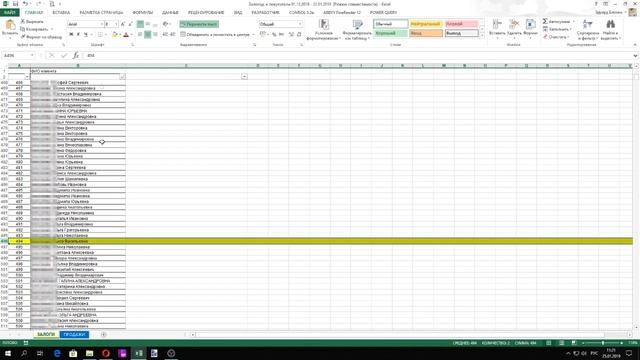Decrease font size with small A
640x360 pixels.
pyautogui.click(x=130, y=24)
